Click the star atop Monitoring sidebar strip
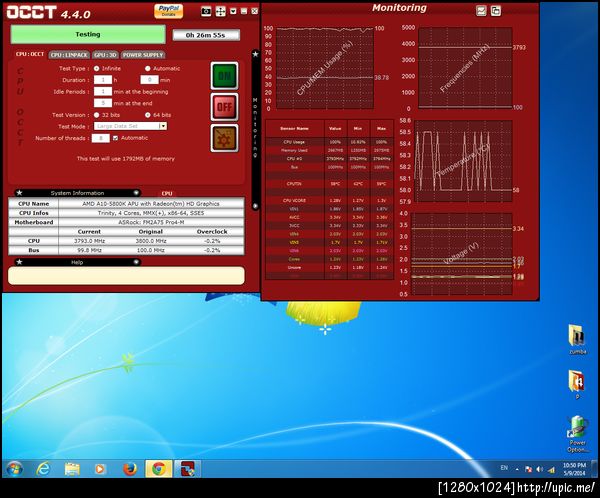The width and height of the screenshot is (600, 498). click(255, 54)
